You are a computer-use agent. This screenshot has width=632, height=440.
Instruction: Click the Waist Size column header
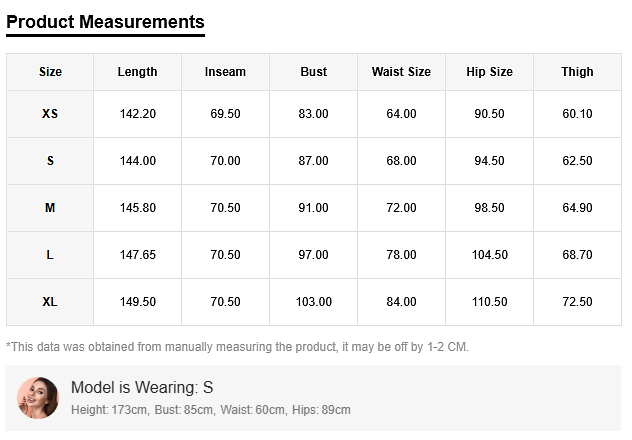[401, 72]
